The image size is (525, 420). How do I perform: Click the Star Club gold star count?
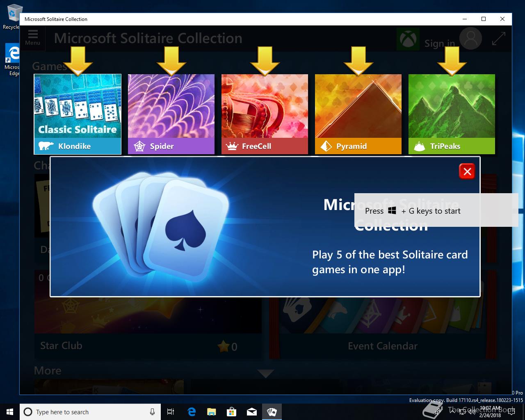[228, 347]
